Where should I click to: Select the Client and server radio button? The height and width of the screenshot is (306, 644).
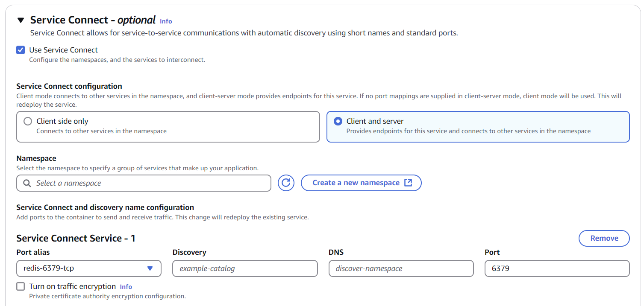pyautogui.click(x=338, y=121)
